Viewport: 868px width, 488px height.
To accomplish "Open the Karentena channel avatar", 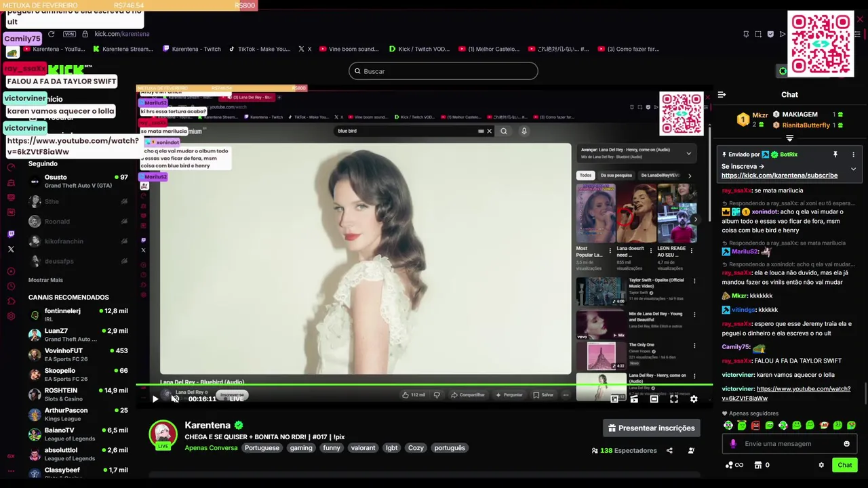I will pyautogui.click(x=163, y=435).
